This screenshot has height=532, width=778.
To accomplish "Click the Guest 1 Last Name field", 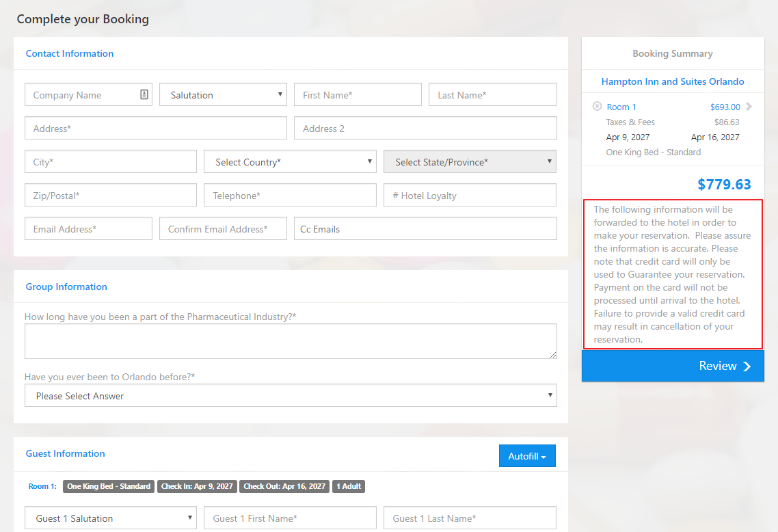I will [x=470, y=518].
